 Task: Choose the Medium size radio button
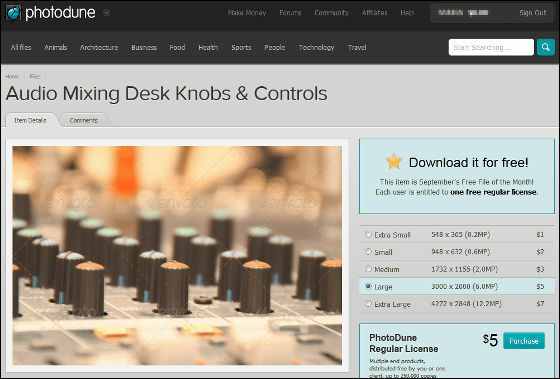(368, 269)
